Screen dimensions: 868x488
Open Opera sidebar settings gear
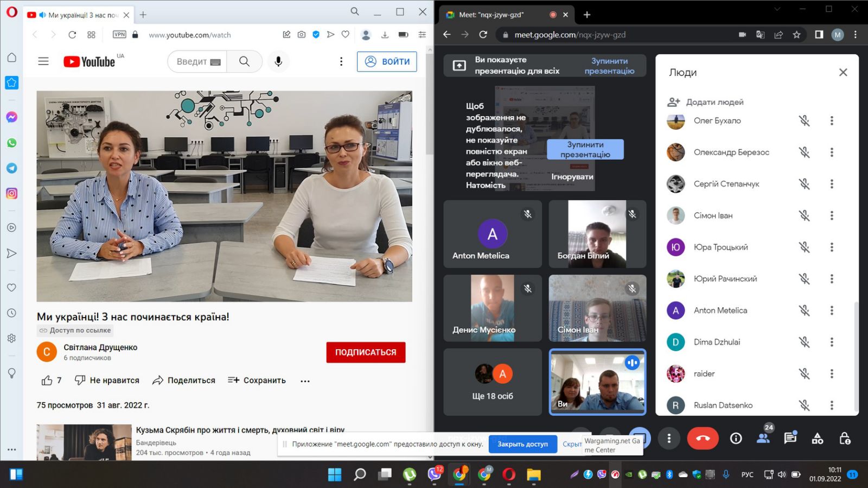coord(11,338)
